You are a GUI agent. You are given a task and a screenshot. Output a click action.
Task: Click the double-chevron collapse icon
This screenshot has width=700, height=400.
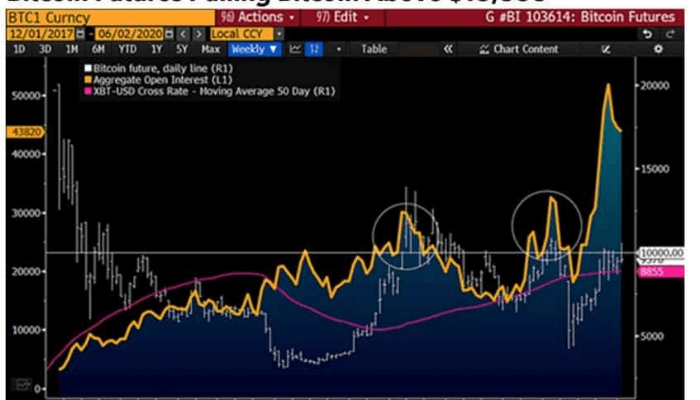click(448, 49)
